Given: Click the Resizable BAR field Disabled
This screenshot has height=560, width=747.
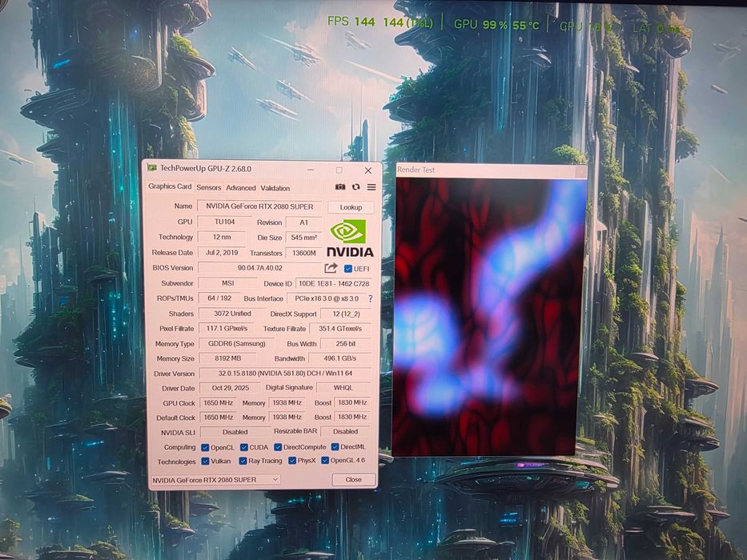Looking at the screenshot, I should (x=345, y=431).
